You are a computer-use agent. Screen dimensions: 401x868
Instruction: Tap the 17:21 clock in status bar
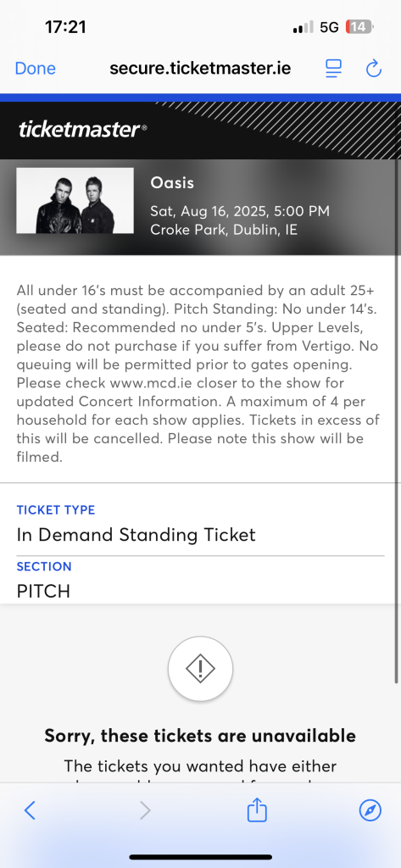point(65,26)
